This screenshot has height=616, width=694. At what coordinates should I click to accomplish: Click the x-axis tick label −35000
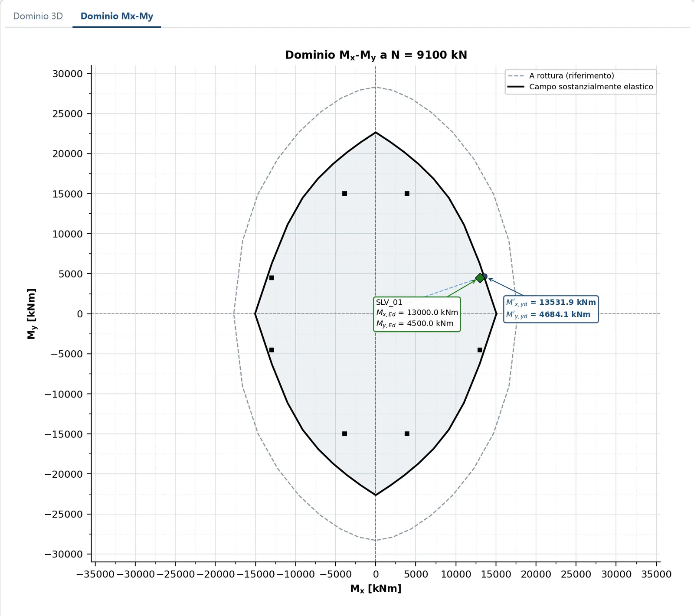(95, 574)
